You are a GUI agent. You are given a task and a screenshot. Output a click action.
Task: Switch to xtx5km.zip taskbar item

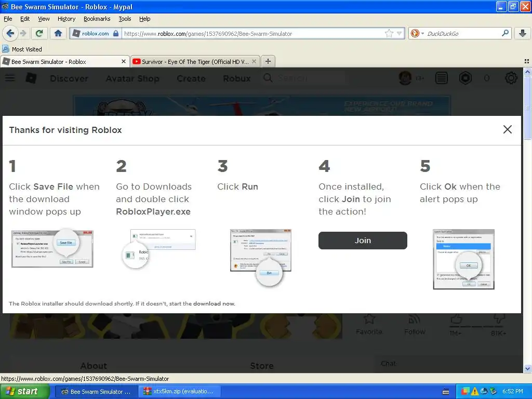point(179,392)
